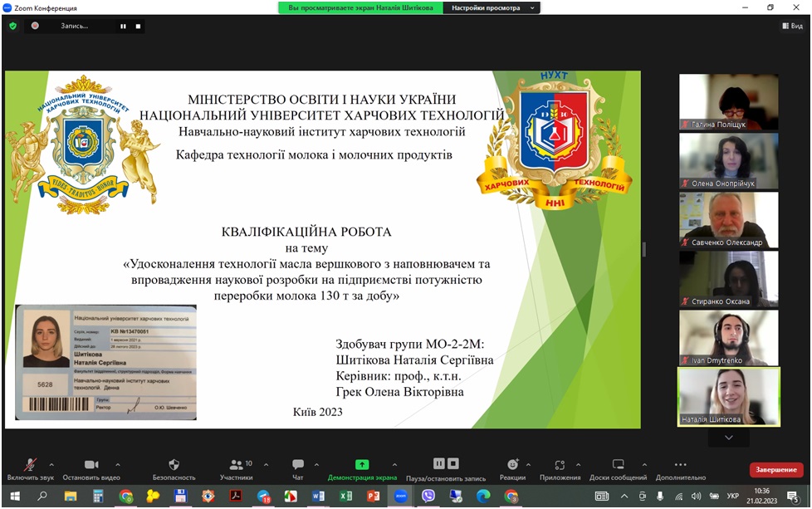Expand screen share options arrow
The image size is (812, 509).
point(394,464)
